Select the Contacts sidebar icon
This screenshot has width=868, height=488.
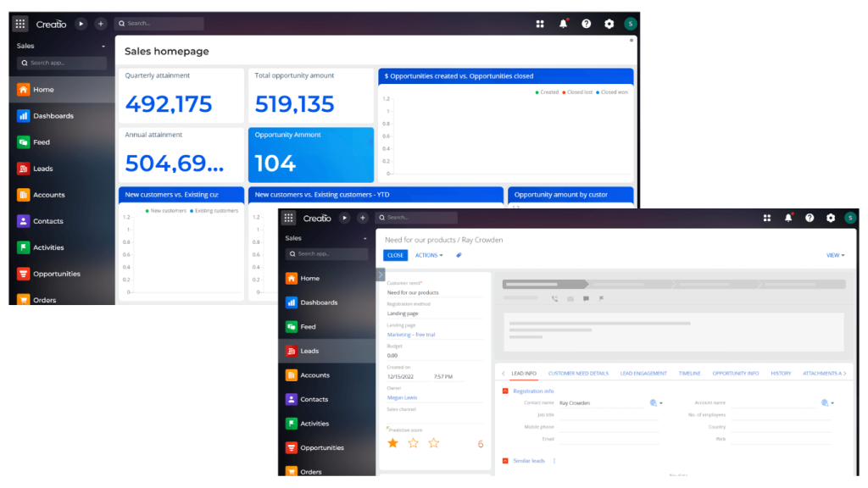click(x=317, y=398)
